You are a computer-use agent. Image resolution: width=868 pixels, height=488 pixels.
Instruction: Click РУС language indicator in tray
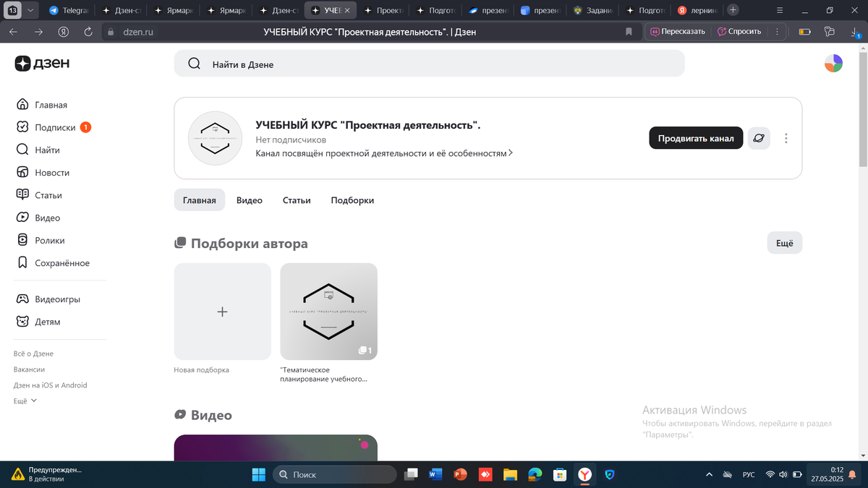point(749,474)
